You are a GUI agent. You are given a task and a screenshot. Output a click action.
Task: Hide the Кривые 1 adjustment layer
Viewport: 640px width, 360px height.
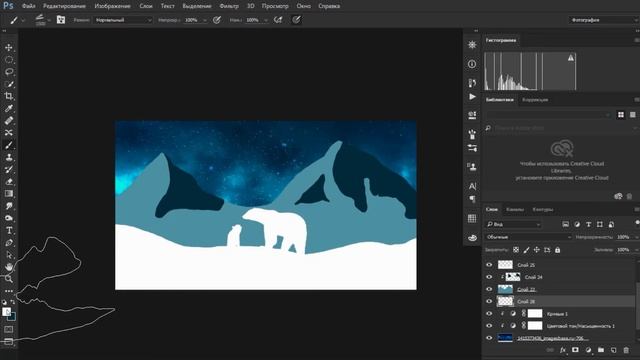[x=489, y=314]
